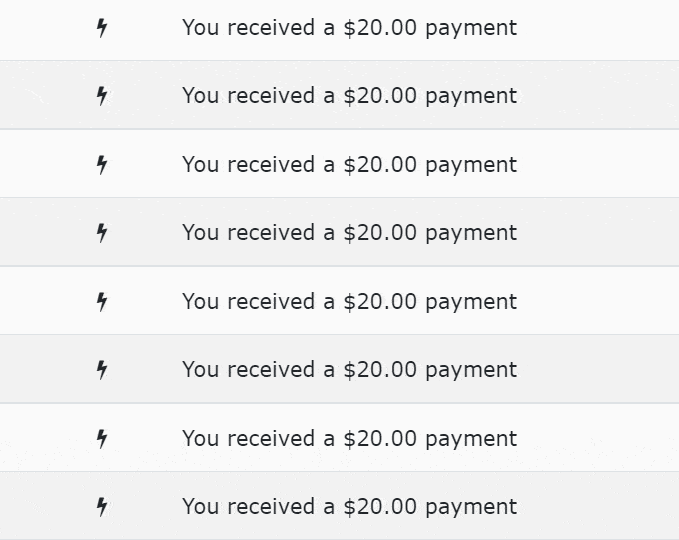Image resolution: width=679 pixels, height=540 pixels.
Task: Click empty right side of the sixth payment row
Action: (600, 369)
